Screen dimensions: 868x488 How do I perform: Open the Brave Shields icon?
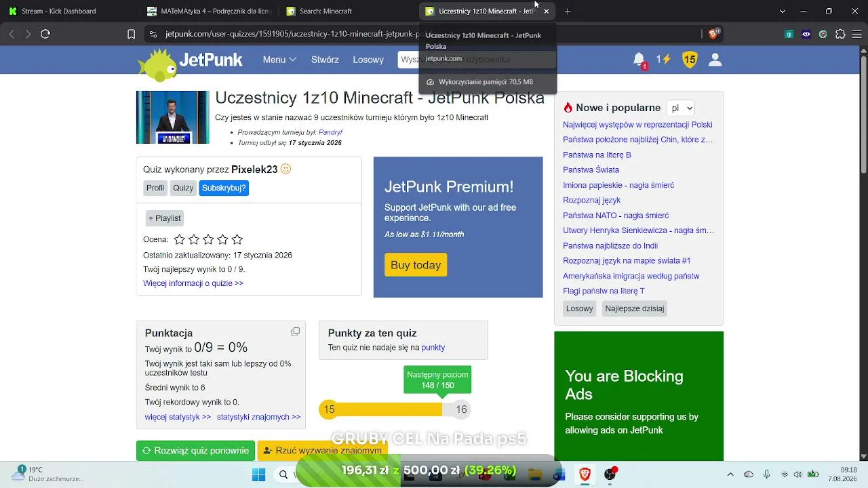714,33
